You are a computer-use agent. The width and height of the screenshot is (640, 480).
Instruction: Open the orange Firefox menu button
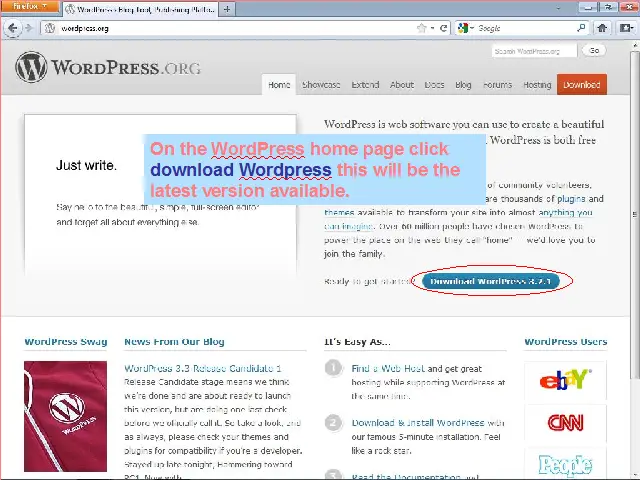coord(29,7)
